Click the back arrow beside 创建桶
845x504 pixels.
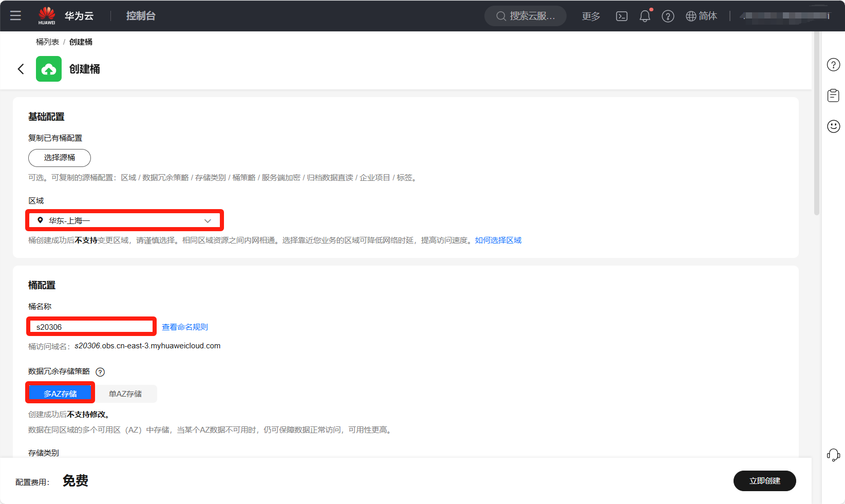click(21, 69)
